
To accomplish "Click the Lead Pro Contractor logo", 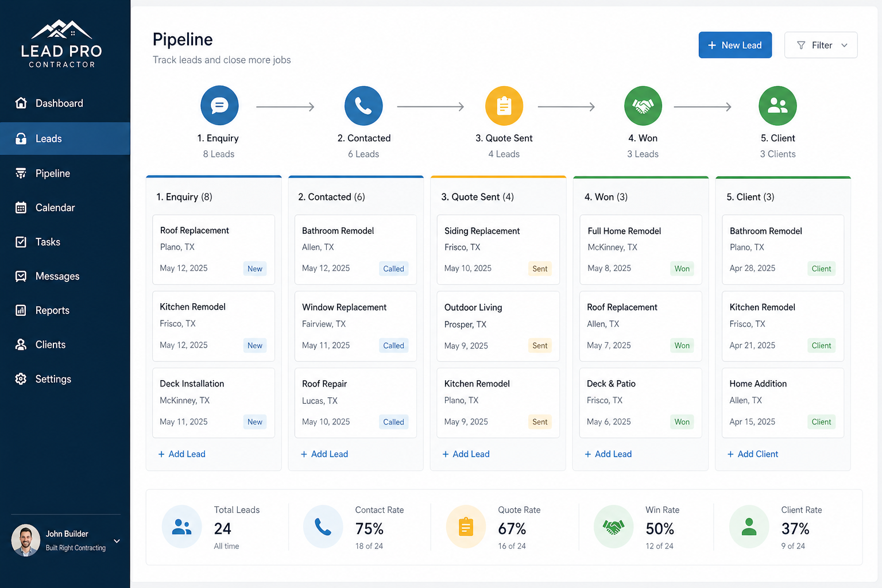I will 61,44.
